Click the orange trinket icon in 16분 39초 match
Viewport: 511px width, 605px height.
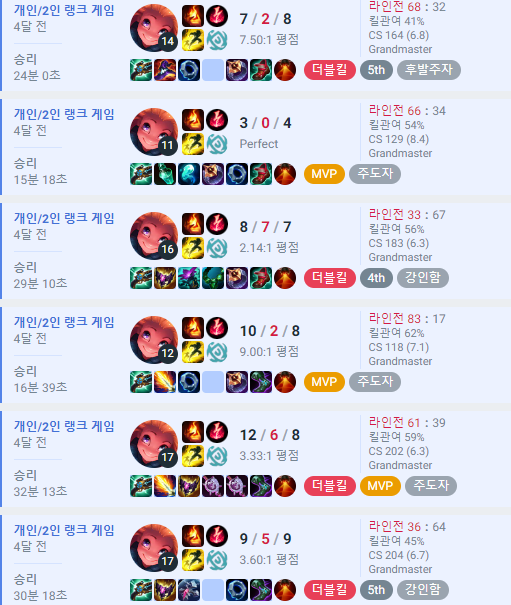285,382
